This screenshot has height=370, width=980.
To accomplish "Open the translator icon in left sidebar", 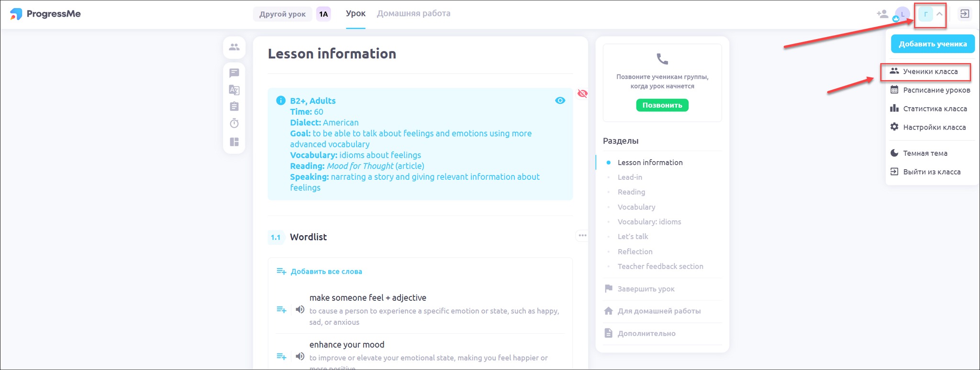I will point(234,90).
